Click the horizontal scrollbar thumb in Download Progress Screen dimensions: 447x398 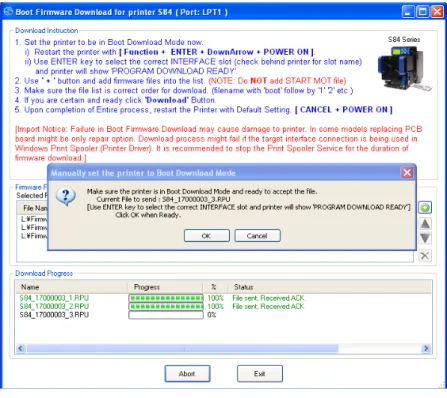[183, 349]
